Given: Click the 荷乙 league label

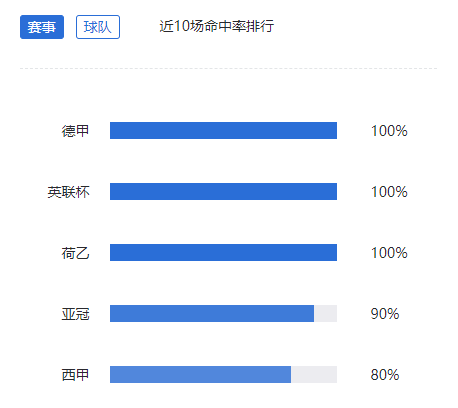Looking at the screenshot, I should pyautogui.click(x=75, y=253).
